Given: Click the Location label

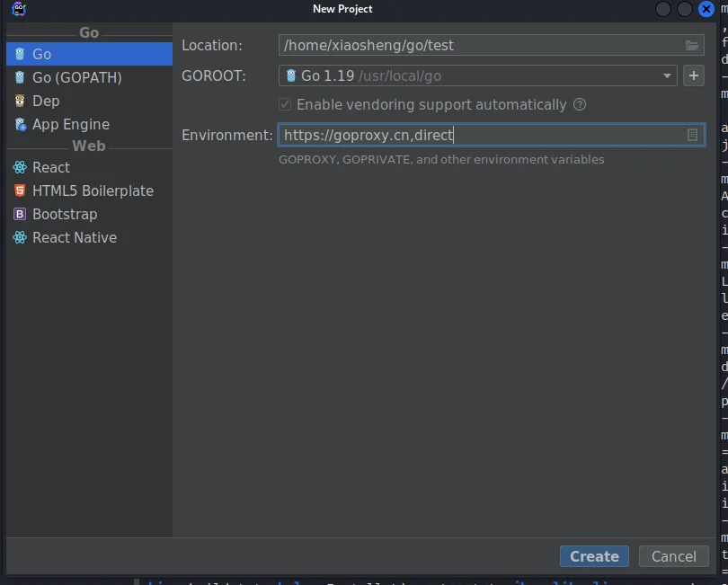Looking at the screenshot, I should tap(212, 46).
